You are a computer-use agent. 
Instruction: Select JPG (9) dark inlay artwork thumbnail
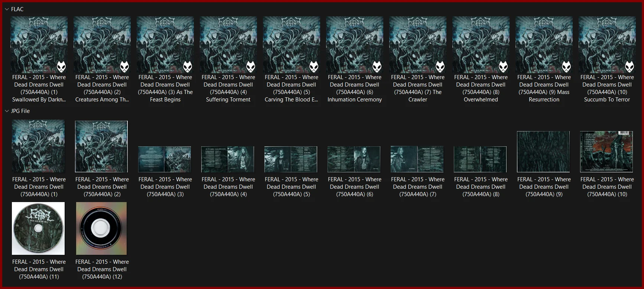[x=543, y=152]
